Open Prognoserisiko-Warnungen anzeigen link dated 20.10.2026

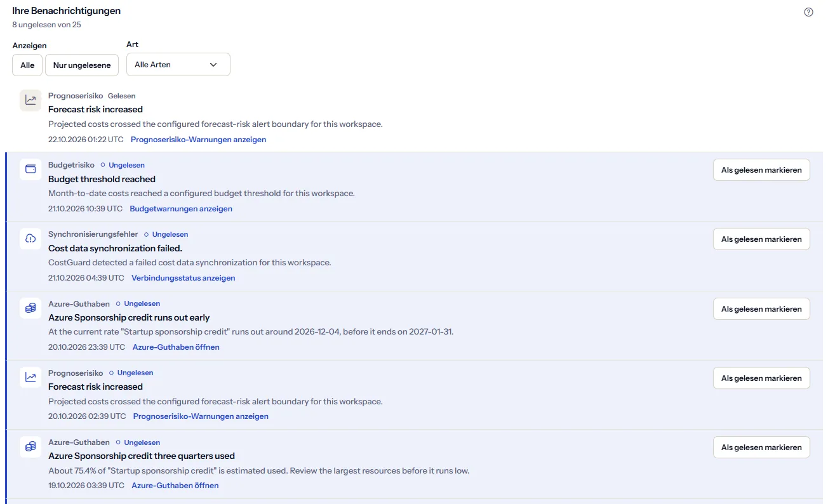click(201, 416)
